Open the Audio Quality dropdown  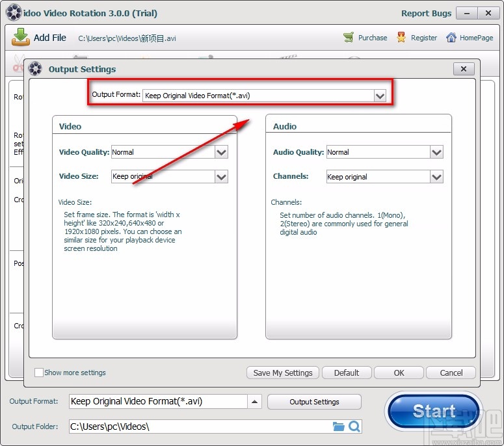click(x=436, y=152)
